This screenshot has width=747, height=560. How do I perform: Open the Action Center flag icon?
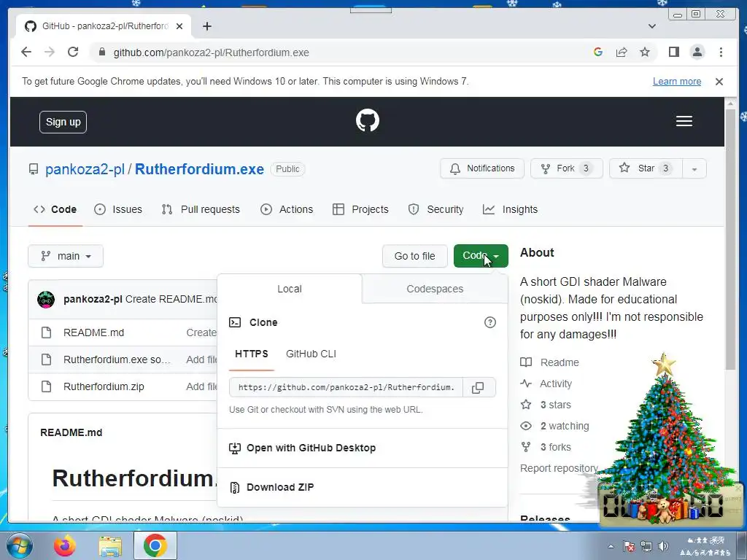tap(629, 546)
